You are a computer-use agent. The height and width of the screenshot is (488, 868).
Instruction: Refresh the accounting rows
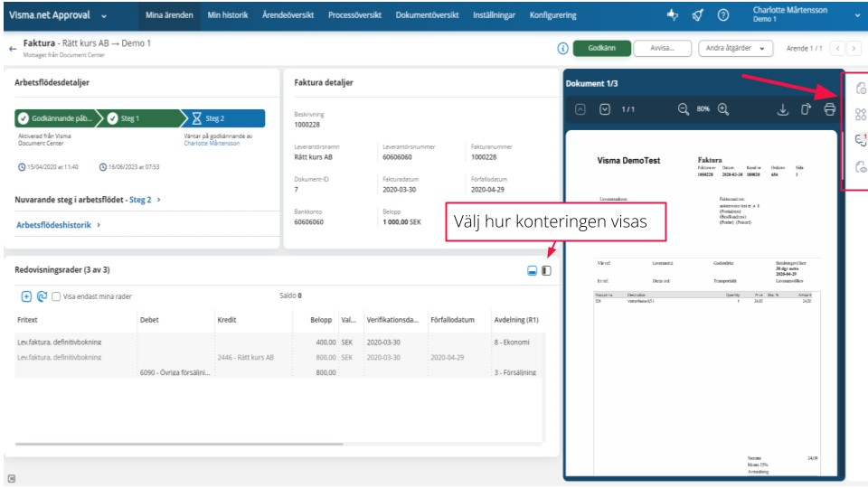coord(42,296)
